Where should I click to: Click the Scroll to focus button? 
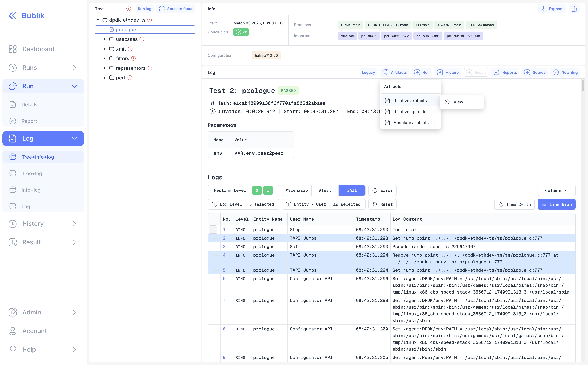pos(176,9)
